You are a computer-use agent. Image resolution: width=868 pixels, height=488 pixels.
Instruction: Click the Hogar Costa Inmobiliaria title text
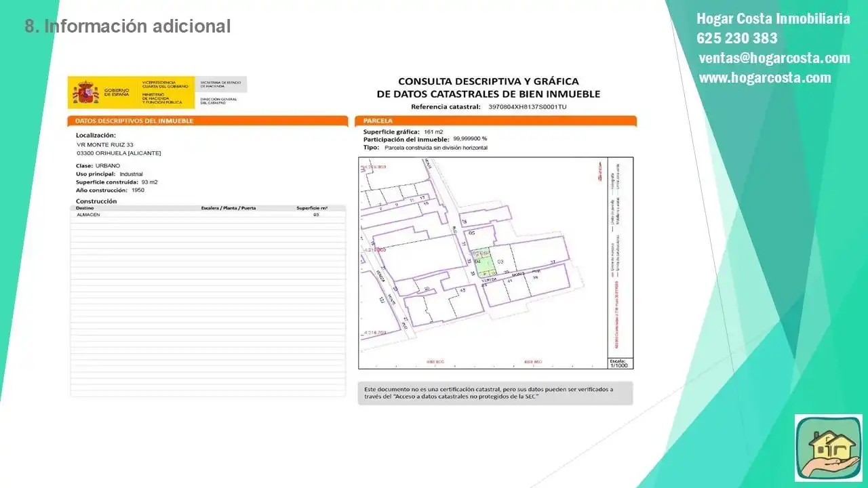tap(773, 18)
